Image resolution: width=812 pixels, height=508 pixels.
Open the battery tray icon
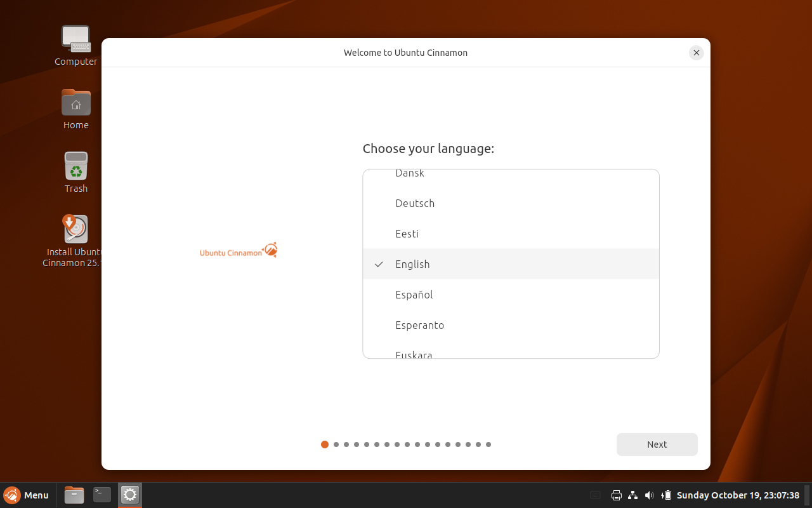666,495
